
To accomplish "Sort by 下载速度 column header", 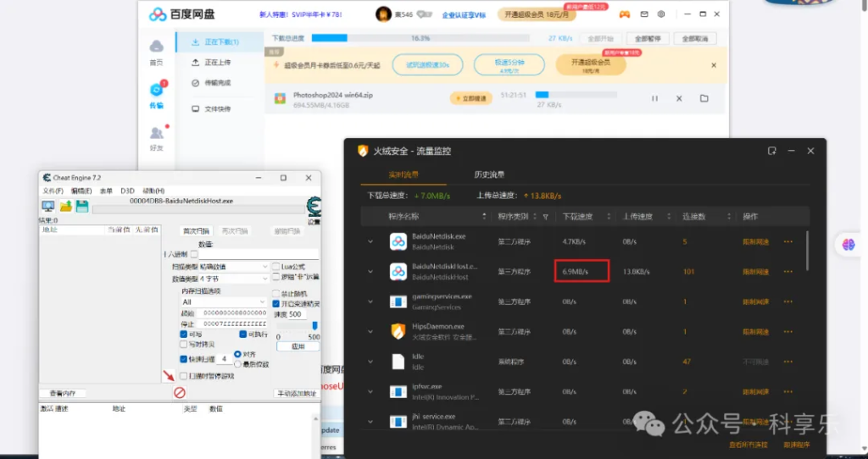I will [x=577, y=217].
